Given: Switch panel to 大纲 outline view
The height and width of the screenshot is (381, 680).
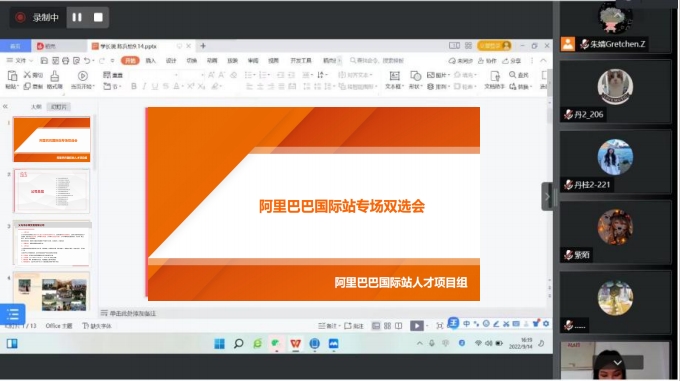Looking at the screenshot, I should coord(36,107).
